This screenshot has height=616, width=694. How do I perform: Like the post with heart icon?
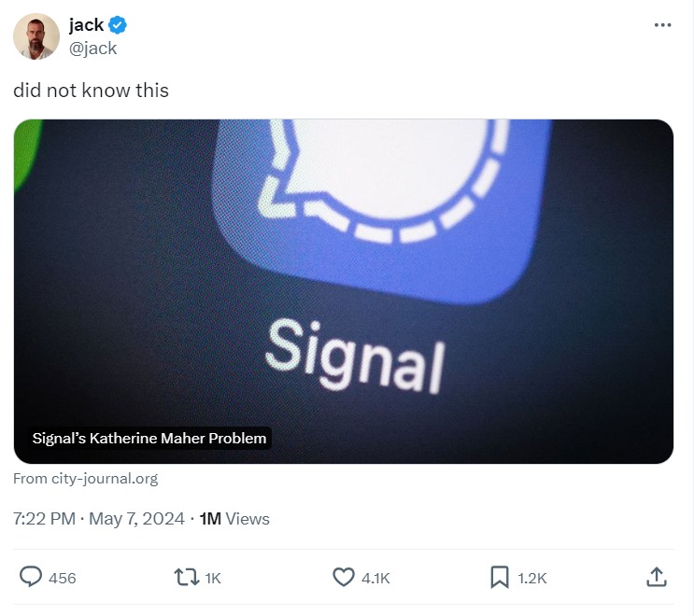coord(344,578)
